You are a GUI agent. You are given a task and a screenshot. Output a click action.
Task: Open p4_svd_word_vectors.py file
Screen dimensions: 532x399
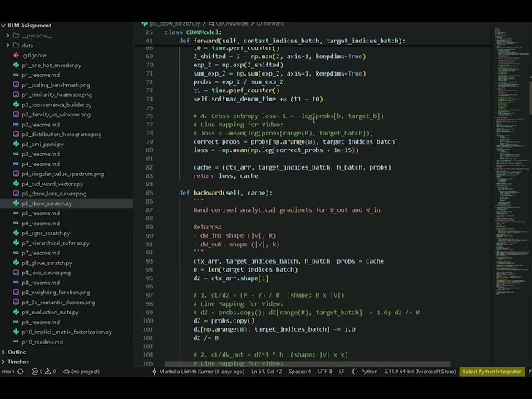pos(52,184)
